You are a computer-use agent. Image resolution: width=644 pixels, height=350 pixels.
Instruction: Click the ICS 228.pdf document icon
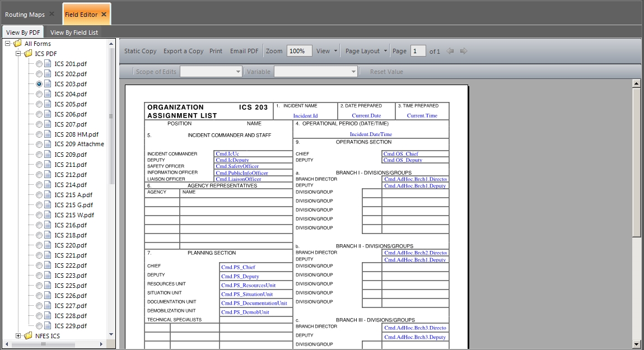pyautogui.click(x=48, y=315)
